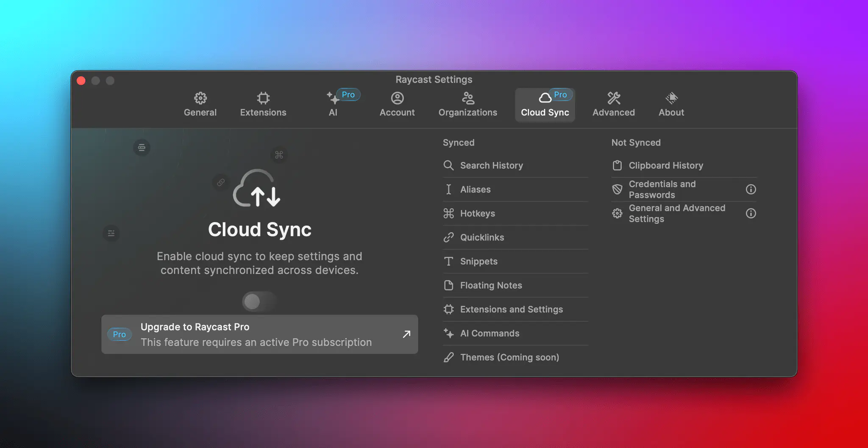
Task: Select the Cloud Sync tab
Action: [545, 104]
